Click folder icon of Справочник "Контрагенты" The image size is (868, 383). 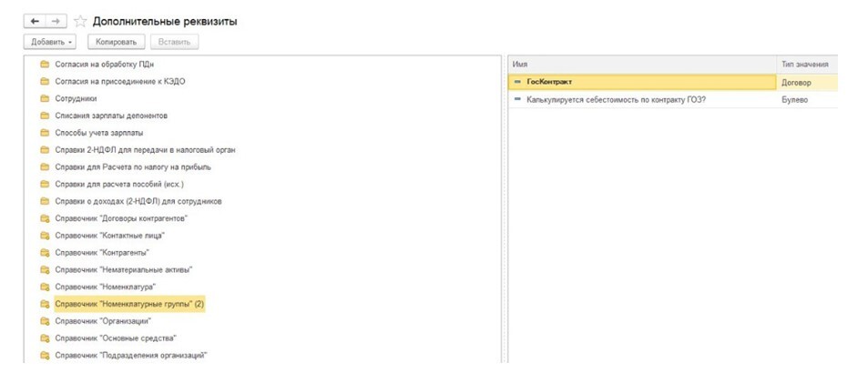(x=45, y=253)
